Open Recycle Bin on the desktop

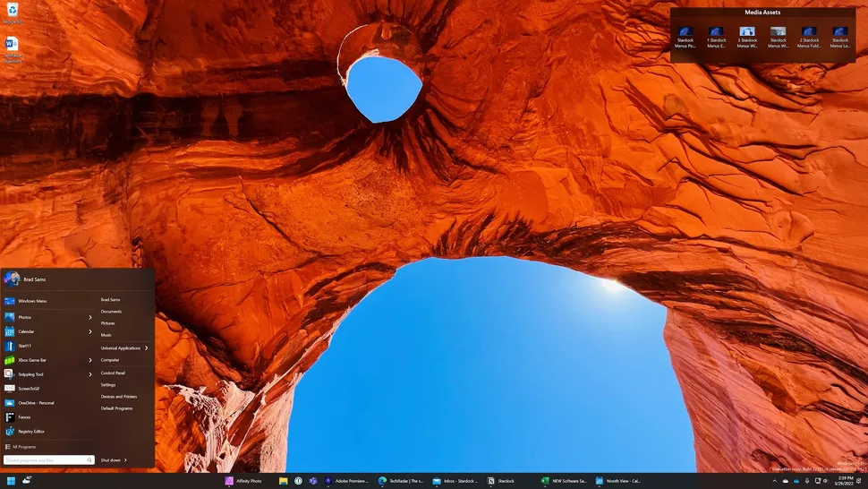coord(13,13)
